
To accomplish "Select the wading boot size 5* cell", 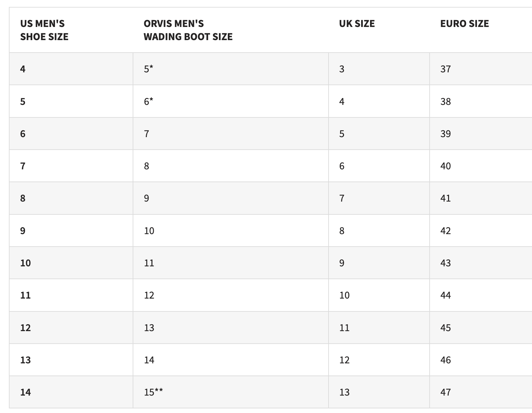I will (231, 69).
